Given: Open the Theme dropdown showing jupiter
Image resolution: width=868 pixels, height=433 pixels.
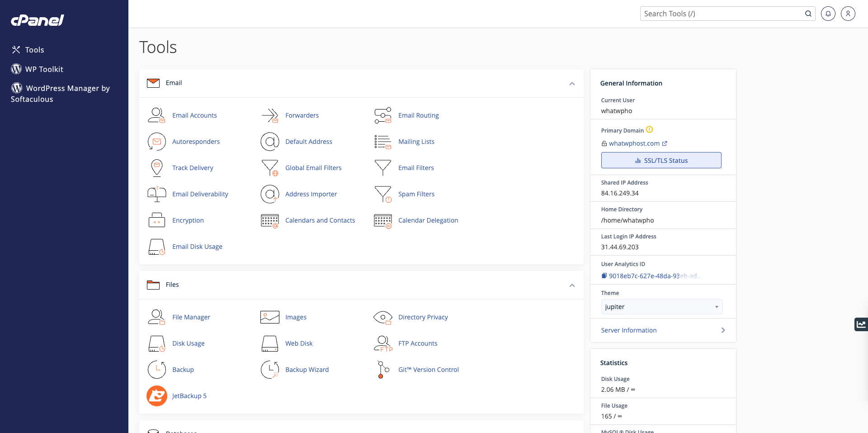Looking at the screenshot, I should tap(661, 307).
